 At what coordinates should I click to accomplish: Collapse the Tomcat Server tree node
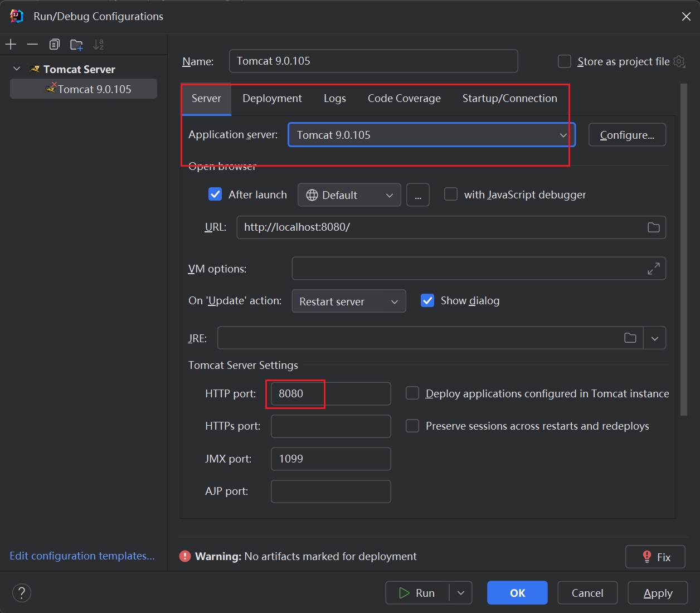(17, 69)
